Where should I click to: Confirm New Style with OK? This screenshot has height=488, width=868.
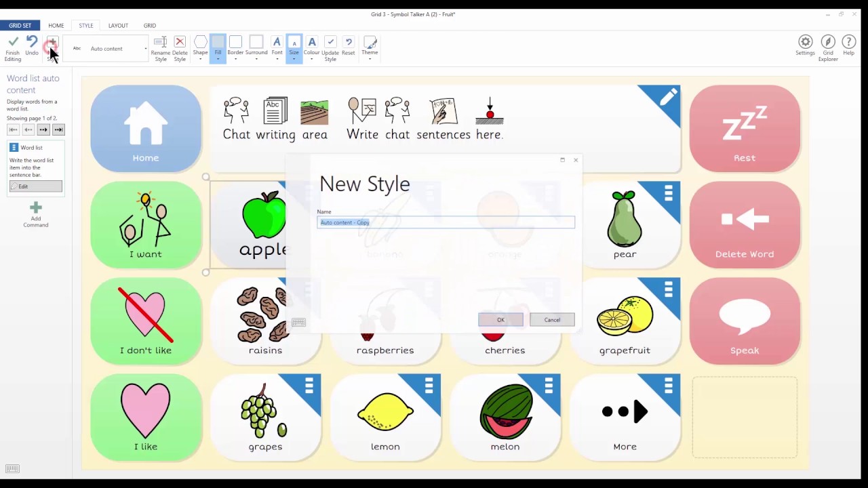point(500,320)
